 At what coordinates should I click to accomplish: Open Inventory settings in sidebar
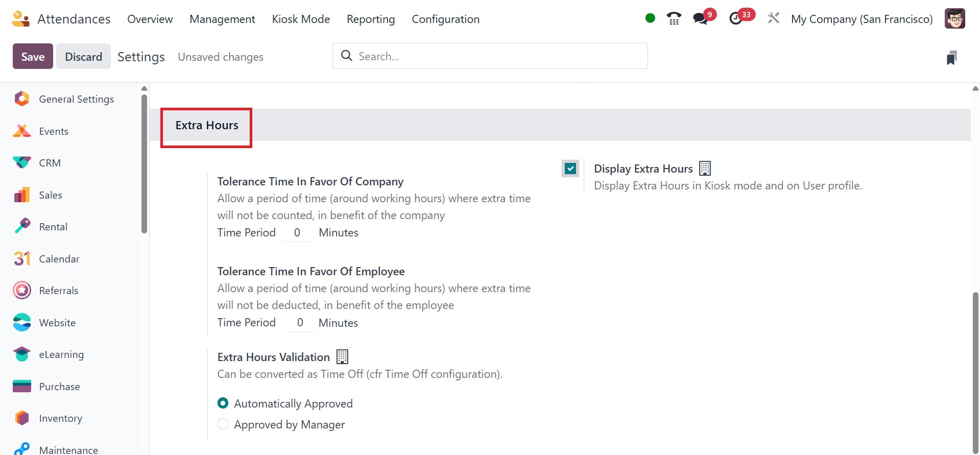[x=60, y=418]
